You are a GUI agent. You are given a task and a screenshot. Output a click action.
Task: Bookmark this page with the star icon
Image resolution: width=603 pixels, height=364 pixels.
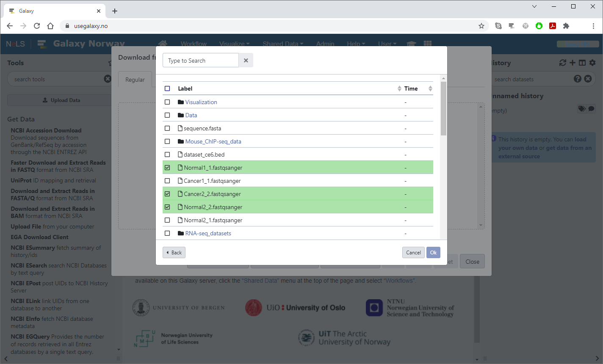[x=481, y=26]
